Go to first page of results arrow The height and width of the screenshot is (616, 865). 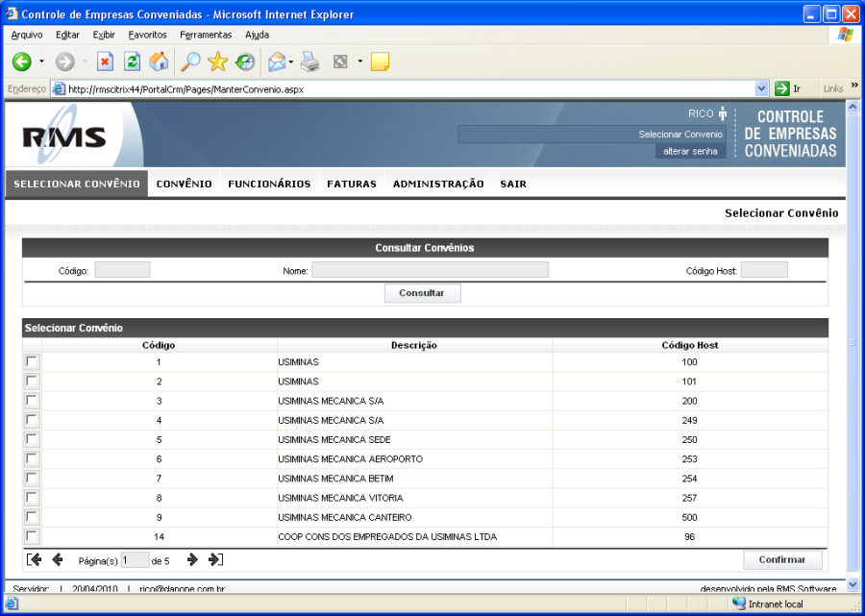(x=35, y=559)
